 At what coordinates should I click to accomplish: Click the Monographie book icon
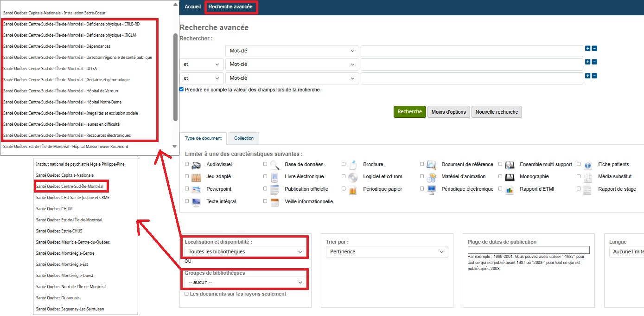(510, 177)
